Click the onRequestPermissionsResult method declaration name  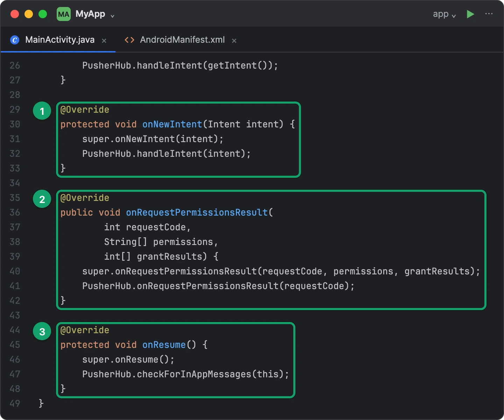click(x=197, y=212)
